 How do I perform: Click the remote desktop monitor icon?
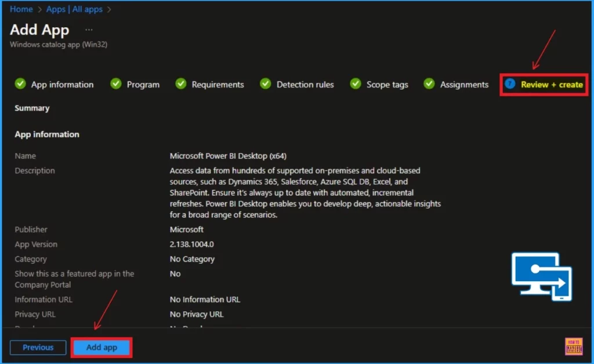[542, 277]
